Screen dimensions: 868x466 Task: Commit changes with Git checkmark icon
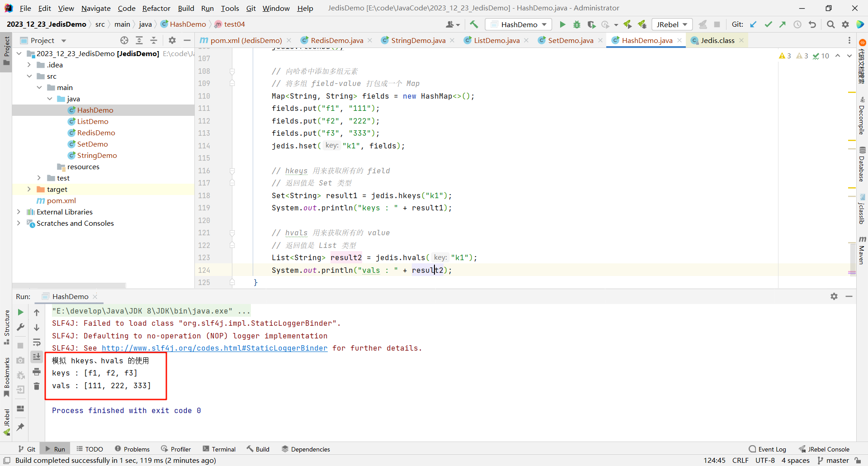point(768,24)
